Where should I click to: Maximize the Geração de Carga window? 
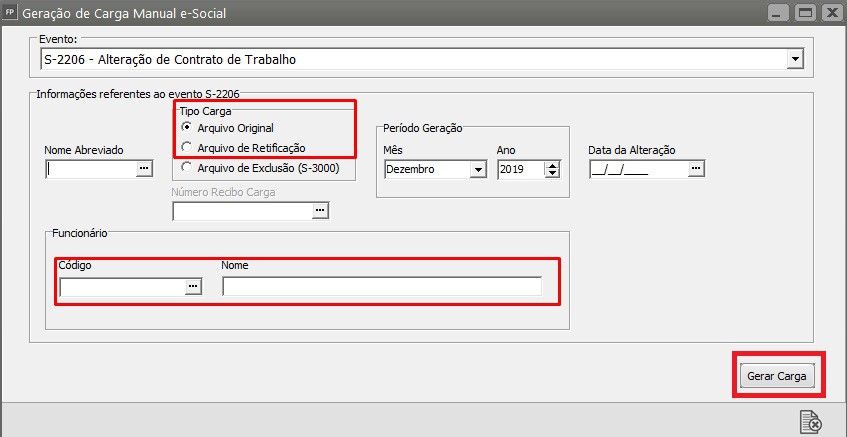coord(806,14)
